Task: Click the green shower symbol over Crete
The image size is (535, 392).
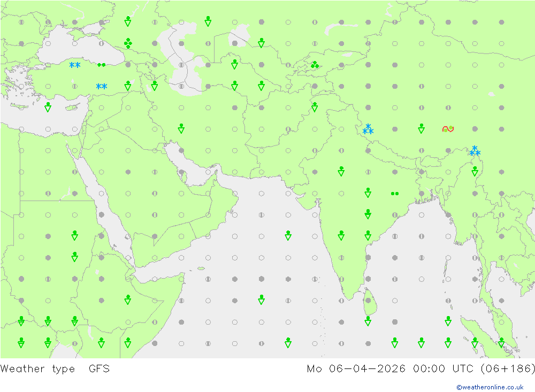Action: point(48,107)
